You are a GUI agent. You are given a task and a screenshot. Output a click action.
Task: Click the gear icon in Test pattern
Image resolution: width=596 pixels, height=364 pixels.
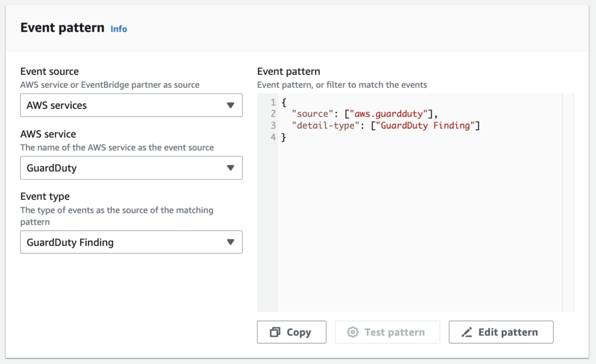[353, 332]
